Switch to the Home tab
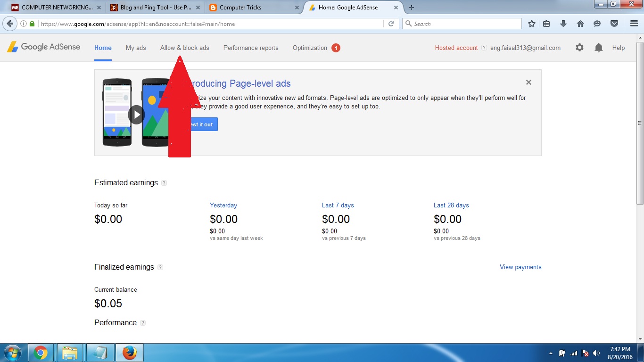The width and height of the screenshot is (644, 362). [x=103, y=48]
